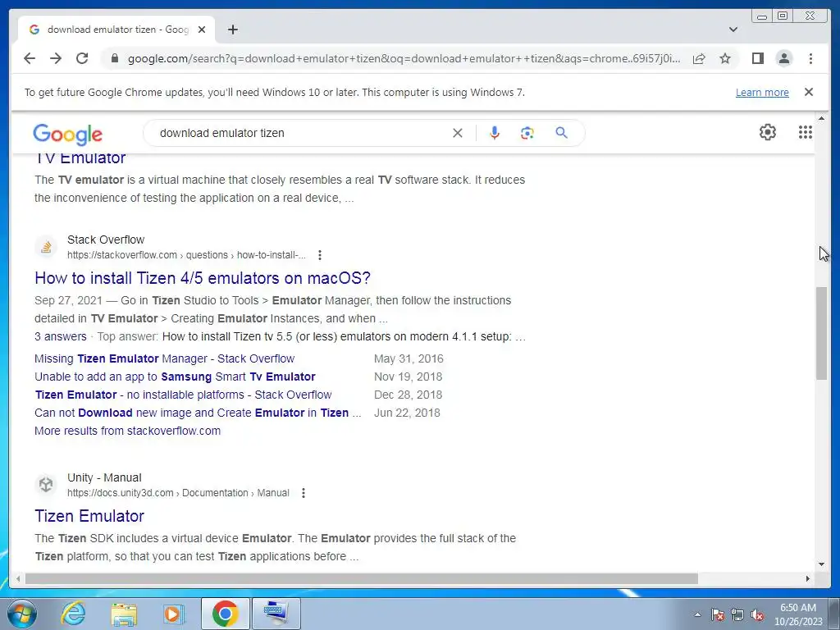Screen dimensions: 840x630
Task: Open Windows Explorer from the taskbar
Action: 124,614
